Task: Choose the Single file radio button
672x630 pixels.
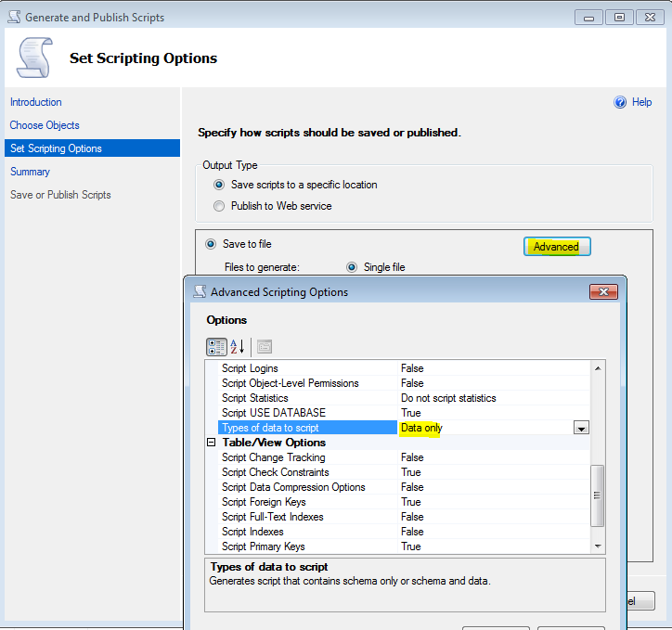Action: (x=352, y=267)
